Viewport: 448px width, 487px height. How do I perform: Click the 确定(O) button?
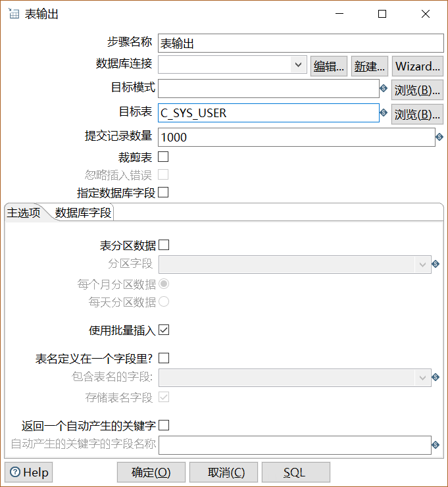click(x=151, y=473)
